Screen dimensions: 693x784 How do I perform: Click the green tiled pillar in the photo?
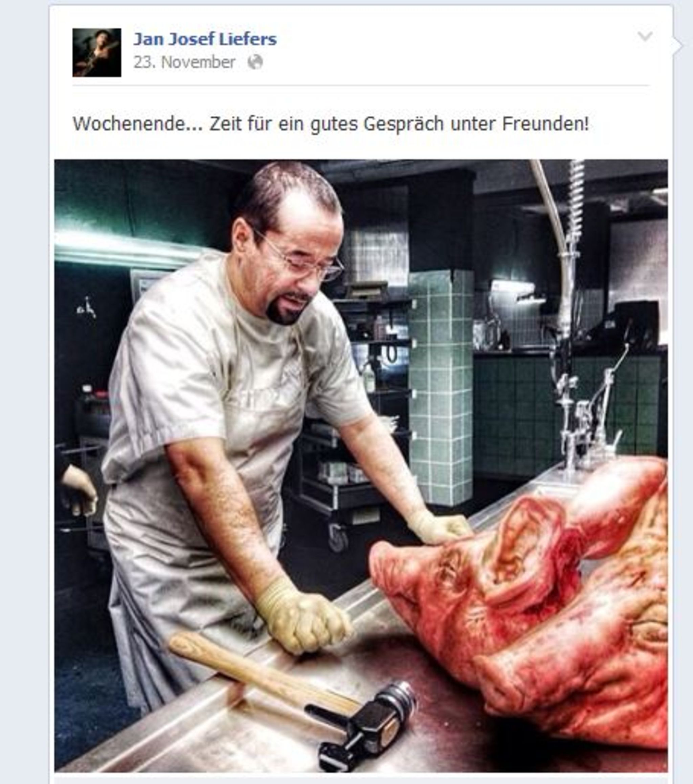441,387
